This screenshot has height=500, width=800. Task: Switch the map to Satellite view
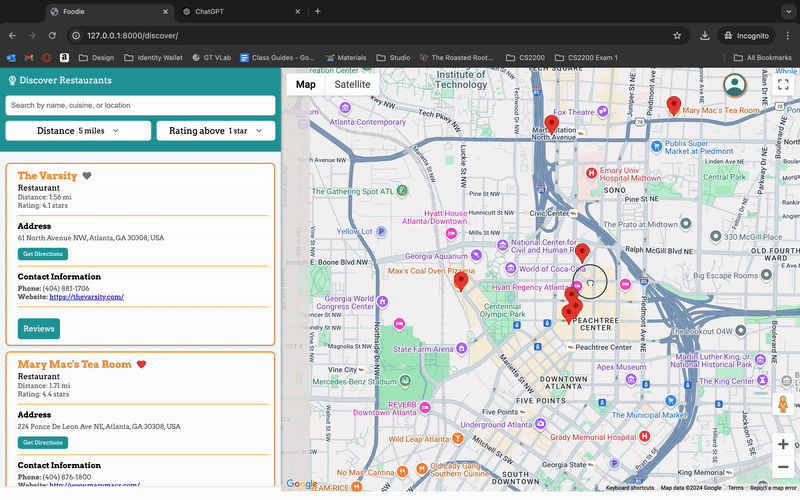(352, 84)
